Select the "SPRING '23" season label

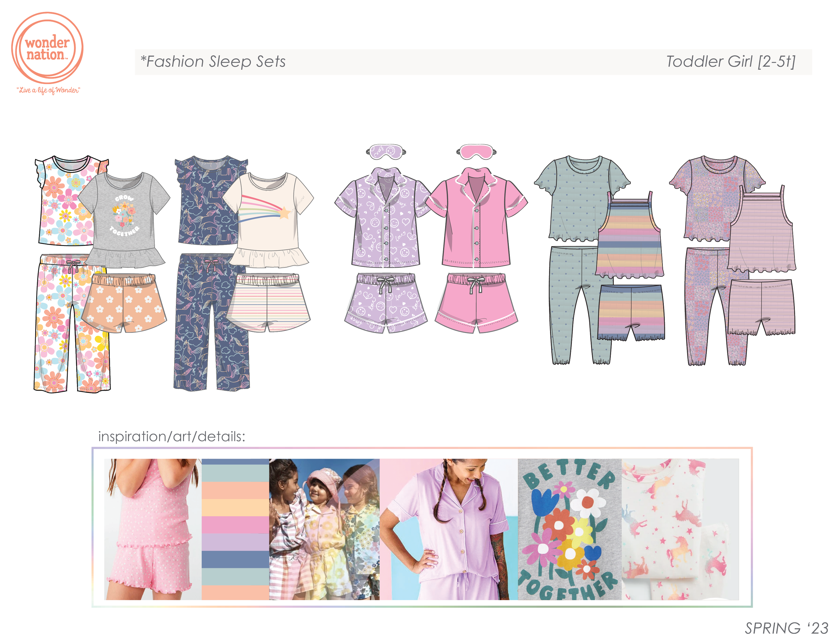point(786,628)
